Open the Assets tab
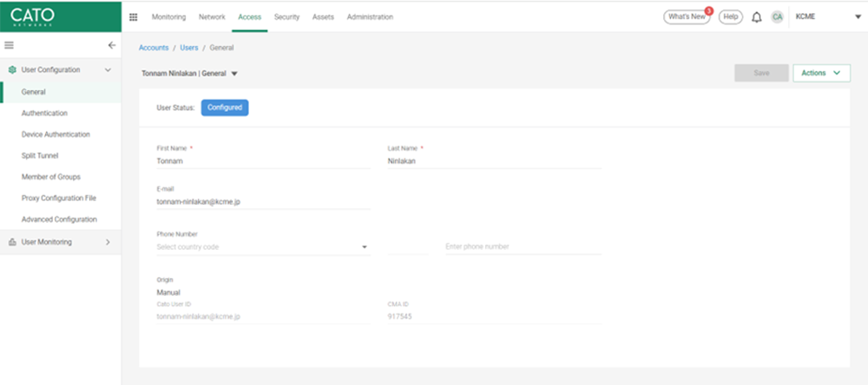The width and height of the screenshot is (868, 385). click(323, 17)
